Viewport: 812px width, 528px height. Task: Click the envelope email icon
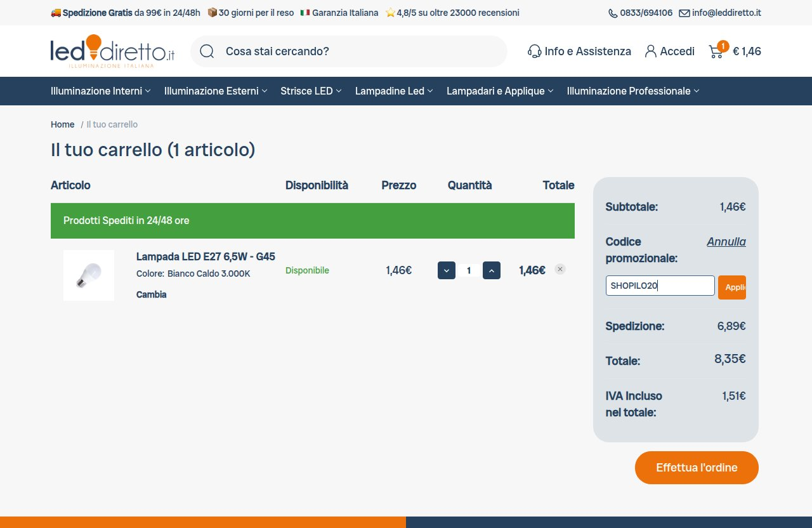[x=684, y=13]
